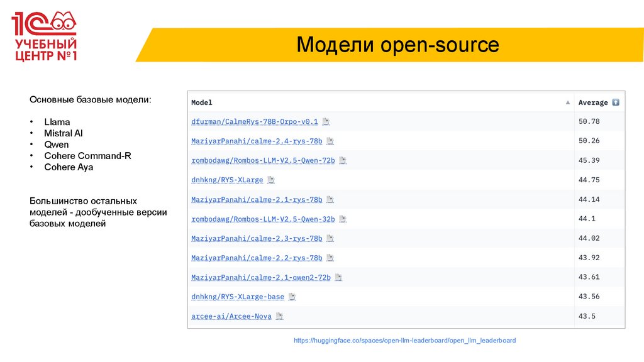Sort by Model column triangle
Screen dimensions: 644x362
pos(568,102)
